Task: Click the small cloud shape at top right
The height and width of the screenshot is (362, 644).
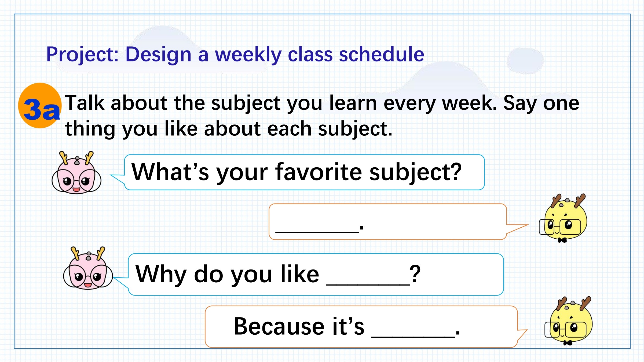Action: coord(525,61)
